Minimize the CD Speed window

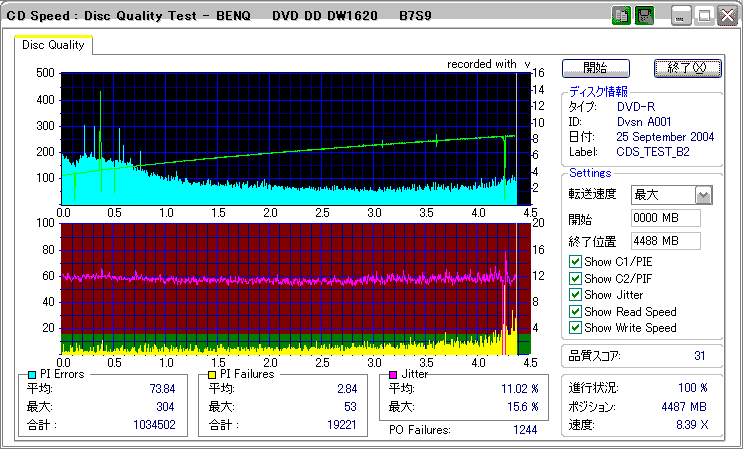click(x=681, y=16)
